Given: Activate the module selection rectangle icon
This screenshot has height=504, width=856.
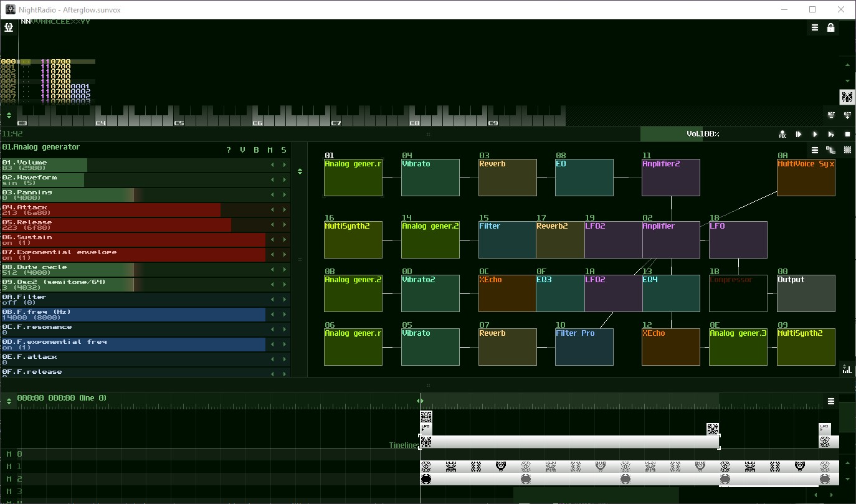Looking at the screenshot, I should point(847,150).
